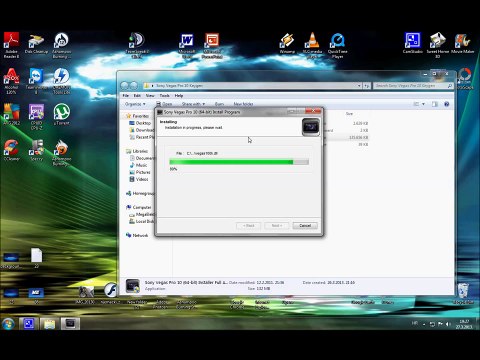Viewport: 480px width, 360px height.
Task: Open the Alcohol 120% desktop icon
Action: [11, 81]
